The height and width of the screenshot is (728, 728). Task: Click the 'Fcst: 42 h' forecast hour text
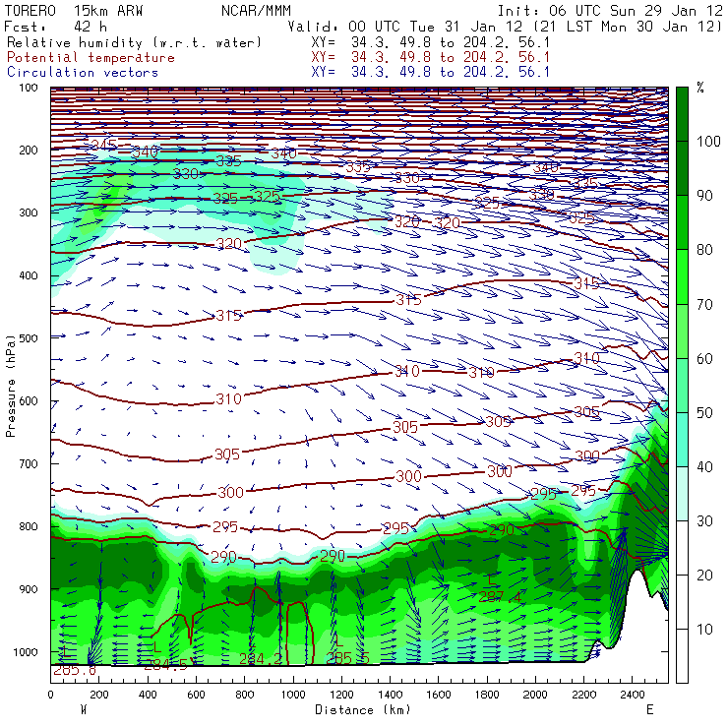pos(56,26)
